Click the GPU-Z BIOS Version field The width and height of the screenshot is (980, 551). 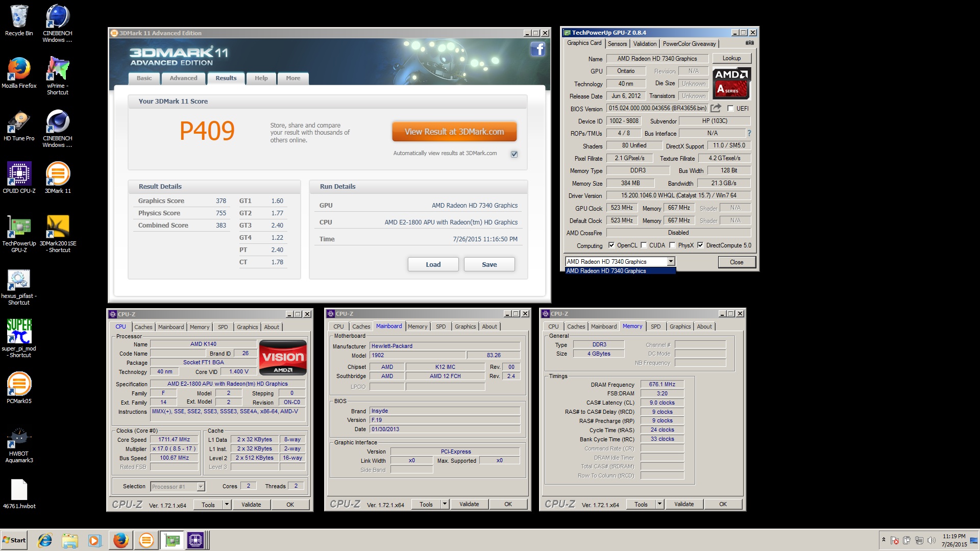(657, 108)
